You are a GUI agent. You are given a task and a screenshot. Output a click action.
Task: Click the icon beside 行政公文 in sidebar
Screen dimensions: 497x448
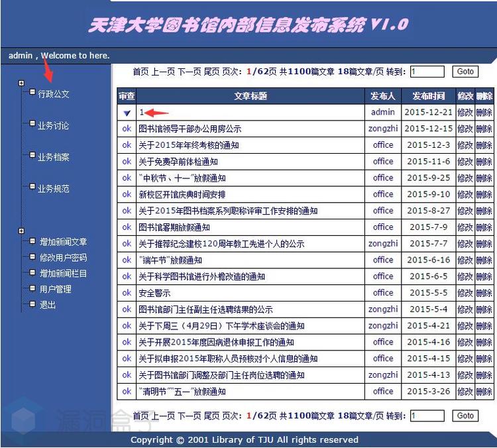32,92
